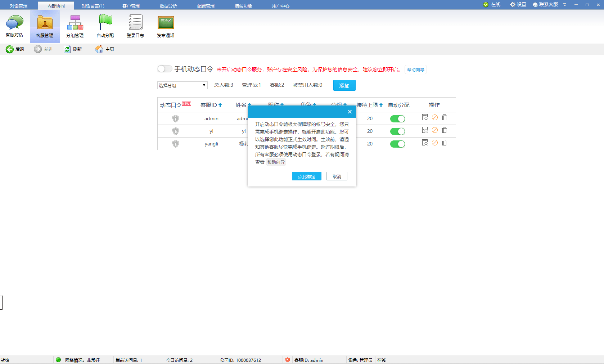Switch to the 数据分析 tab

pyautogui.click(x=168, y=6)
